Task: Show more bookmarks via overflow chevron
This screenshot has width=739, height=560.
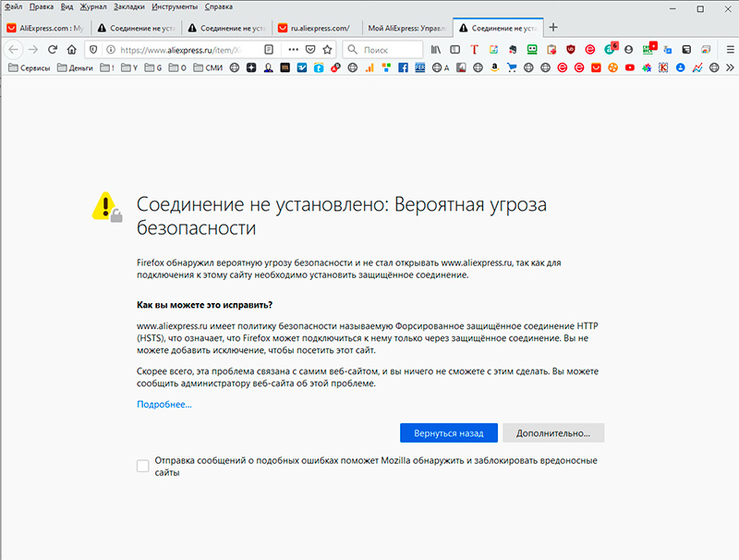Action: [x=727, y=67]
